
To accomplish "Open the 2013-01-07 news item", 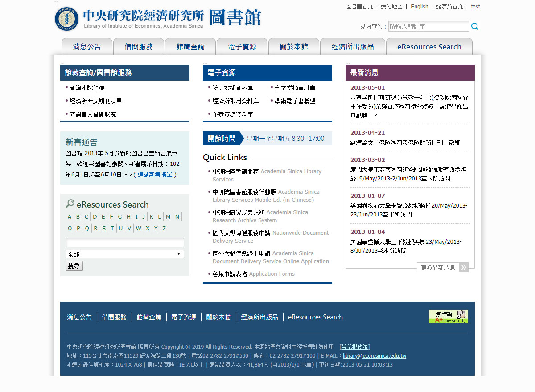I will tap(409, 210).
